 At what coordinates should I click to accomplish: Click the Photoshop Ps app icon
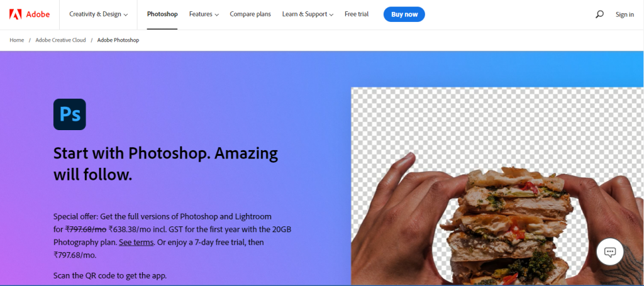pos(69,114)
